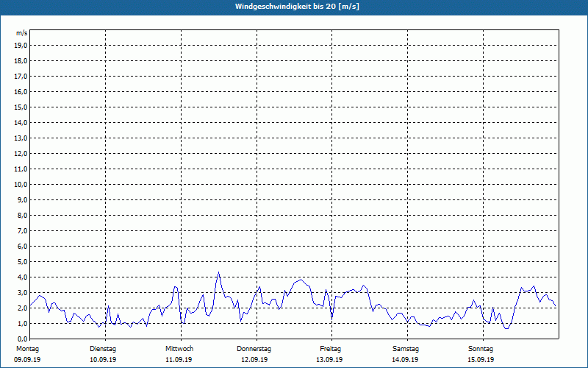This screenshot has height=368, width=588.
Task: Click the date 11.09.19
Action: tap(179, 360)
